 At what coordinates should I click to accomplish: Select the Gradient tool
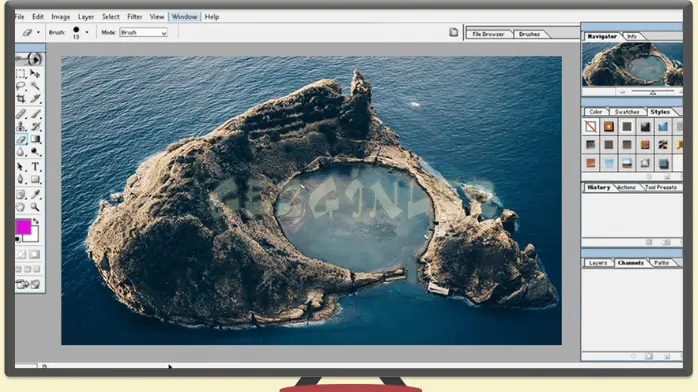point(35,139)
